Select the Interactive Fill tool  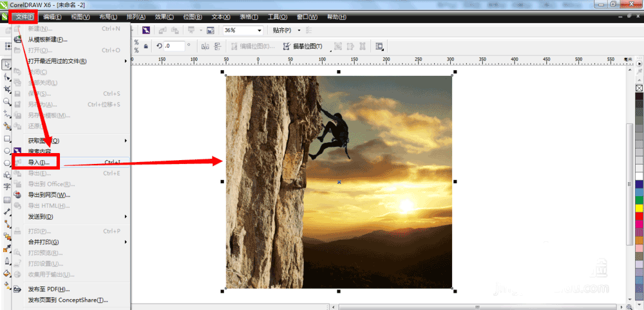coord(6,285)
